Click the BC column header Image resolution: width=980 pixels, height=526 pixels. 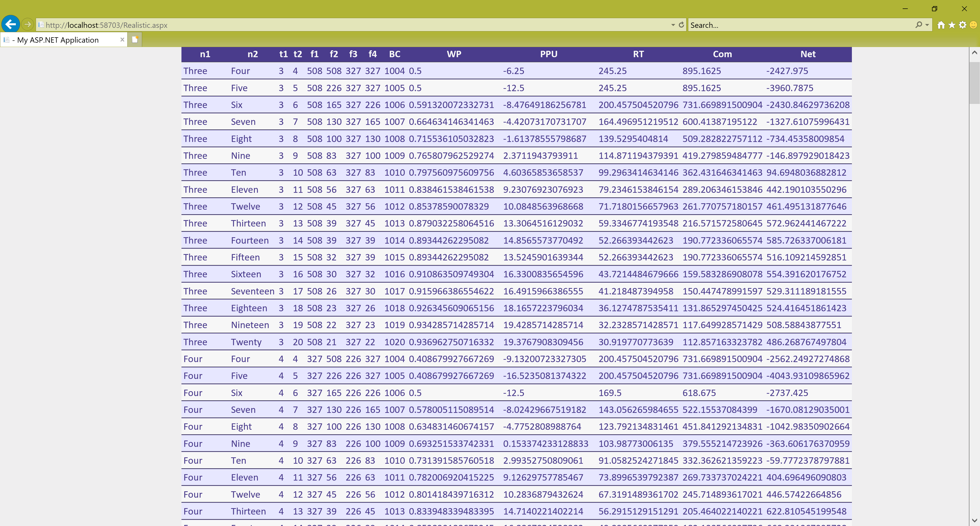click(395, 54)
